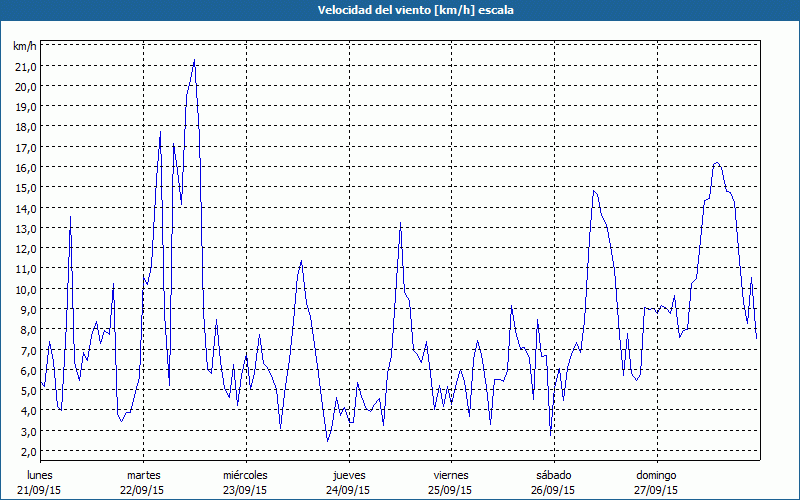
Task: Click the "21/09/15" date label
Action: coord(41,490)
